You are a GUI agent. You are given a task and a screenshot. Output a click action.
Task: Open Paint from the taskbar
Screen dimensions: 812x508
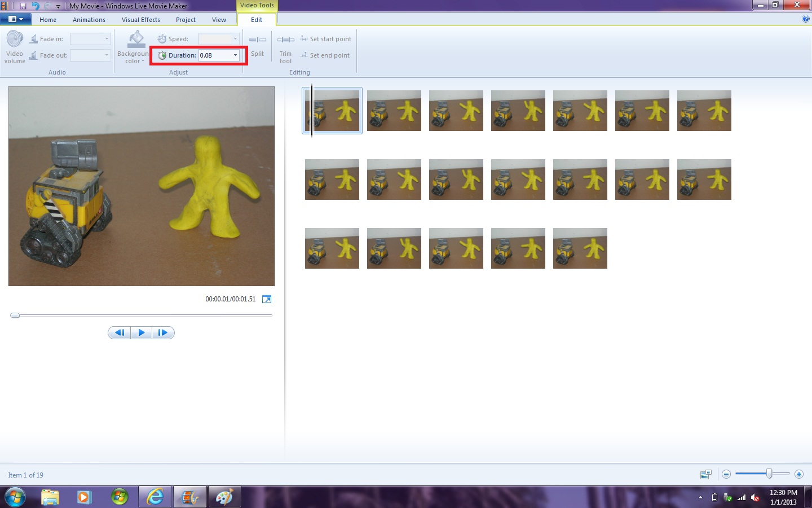[224, 497]
